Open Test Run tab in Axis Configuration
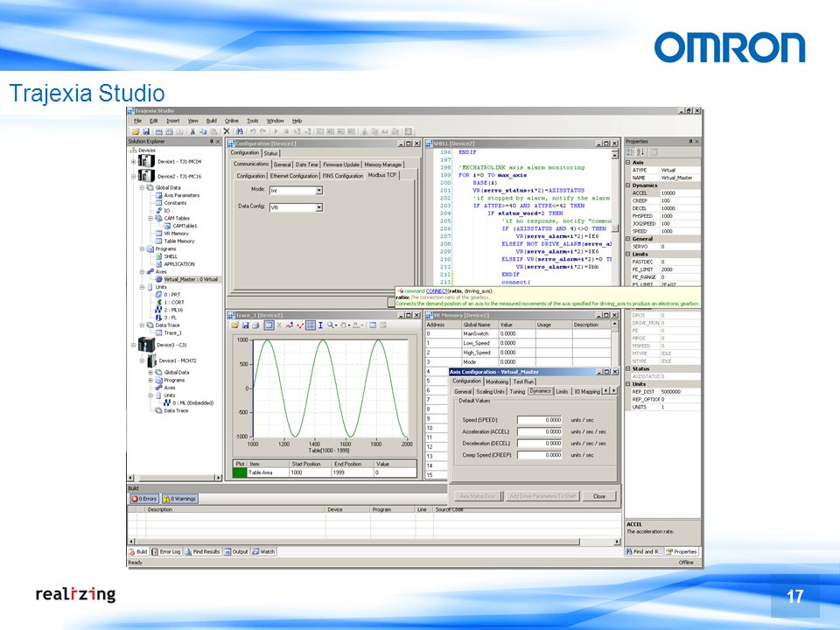The image size is (840, 630). click(x=523, y=382)
